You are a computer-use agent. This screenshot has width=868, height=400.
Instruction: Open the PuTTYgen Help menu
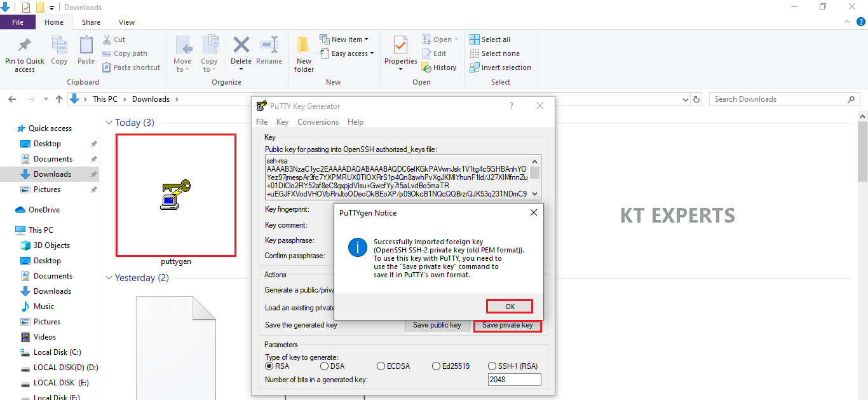356,122
